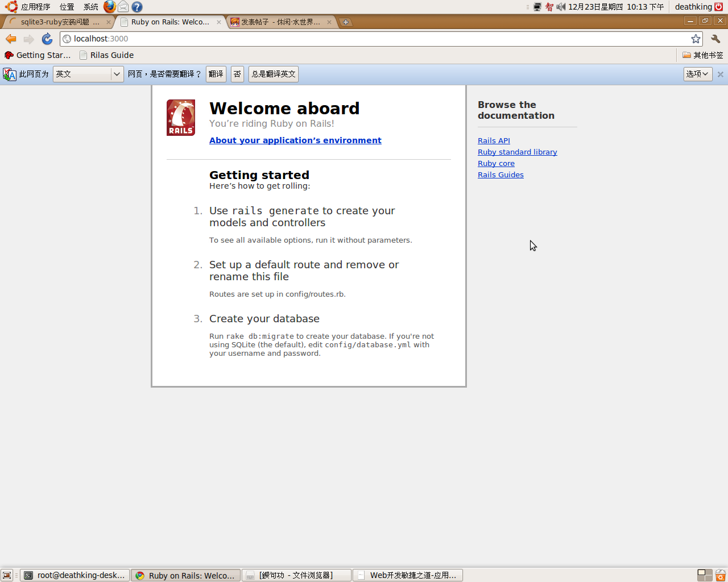Open the Ruby core link
The image size is (728, 582).
point(496,164)
